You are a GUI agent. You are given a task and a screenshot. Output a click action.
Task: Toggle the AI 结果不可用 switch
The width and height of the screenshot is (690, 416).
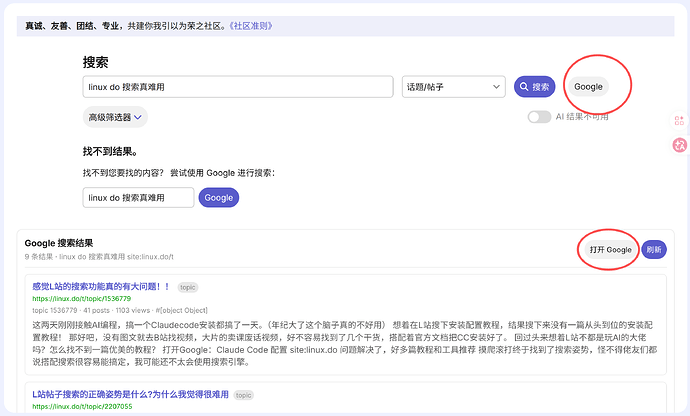(540, 117)
